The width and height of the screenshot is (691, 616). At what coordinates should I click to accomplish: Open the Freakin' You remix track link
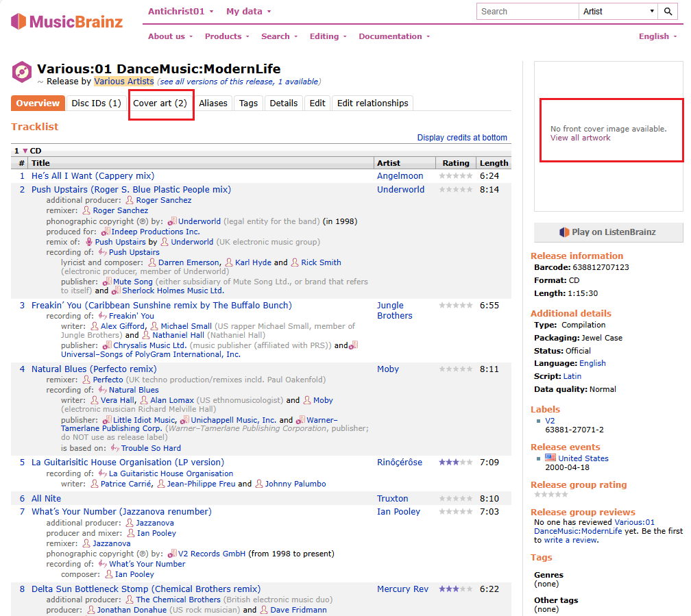pos(162,306)
